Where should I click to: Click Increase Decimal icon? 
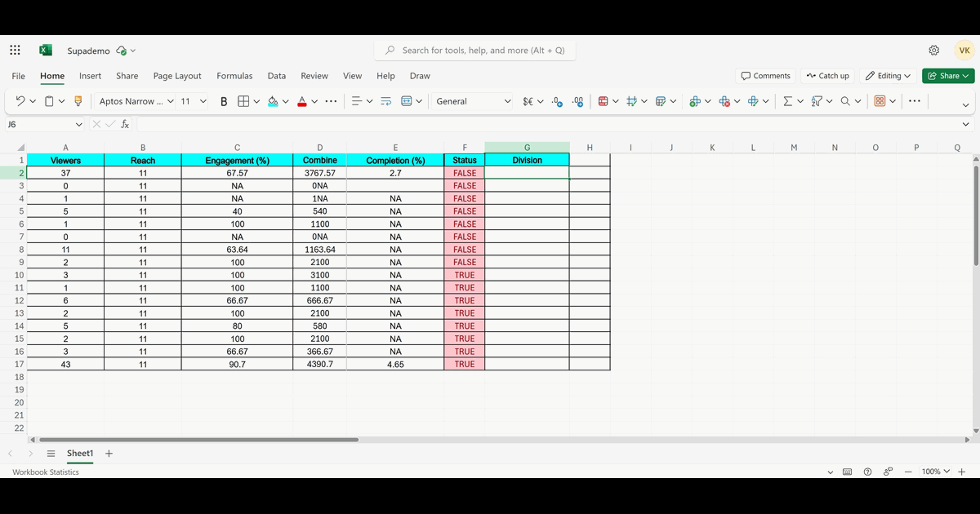tap(557, 101)
